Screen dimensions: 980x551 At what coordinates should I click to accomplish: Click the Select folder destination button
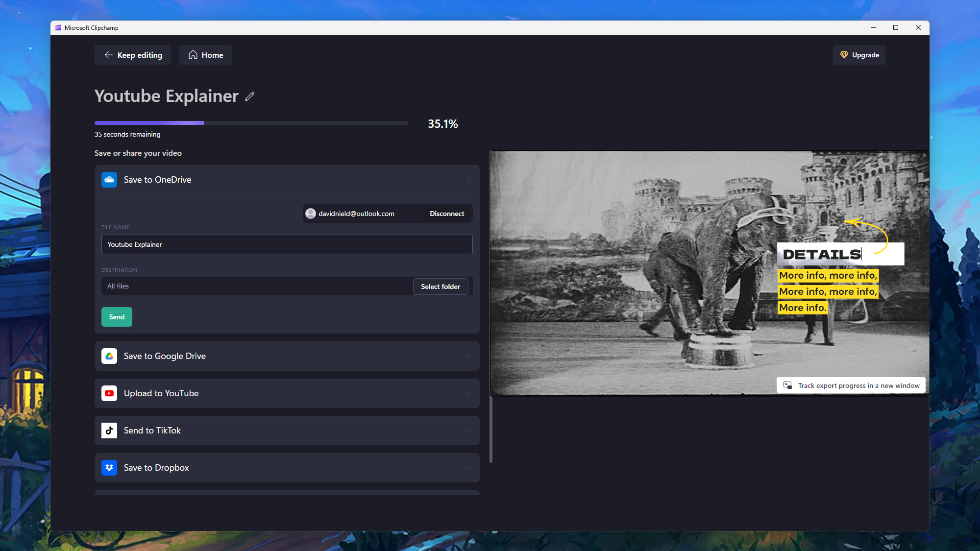(440, 286)
